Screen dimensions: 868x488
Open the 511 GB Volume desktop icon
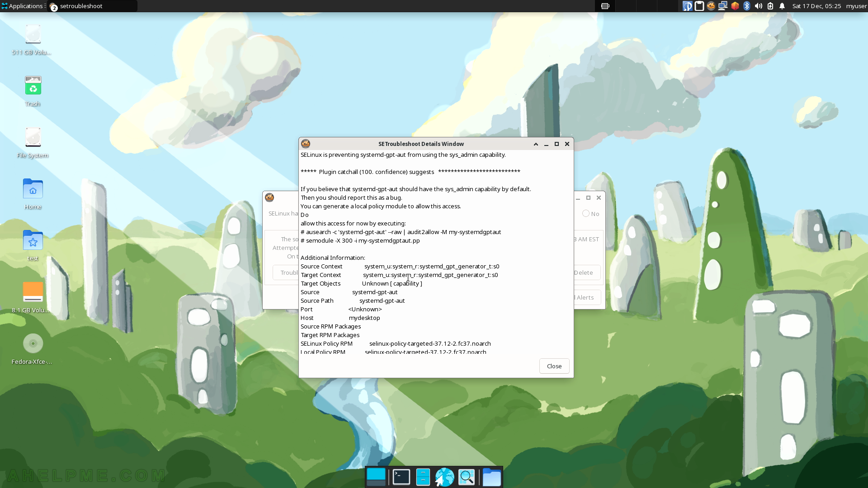pyautogui.click(x=33, y=40)
